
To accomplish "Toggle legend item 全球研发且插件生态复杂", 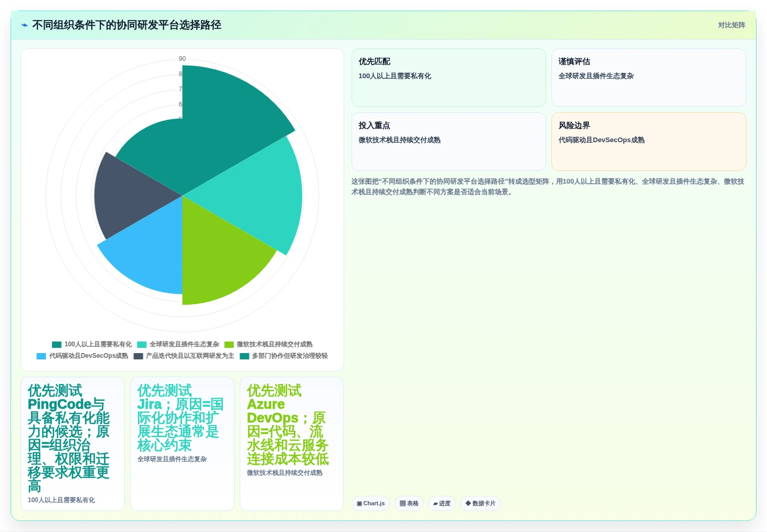I will click(x=178, y=344).
